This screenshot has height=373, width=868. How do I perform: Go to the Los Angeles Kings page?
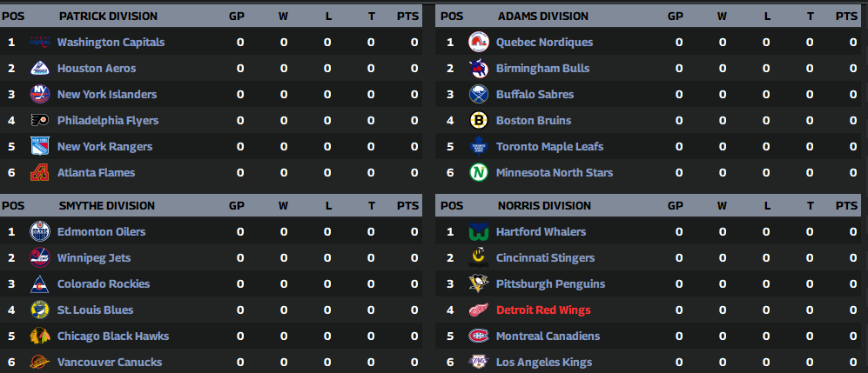click(x=543, y=363)
